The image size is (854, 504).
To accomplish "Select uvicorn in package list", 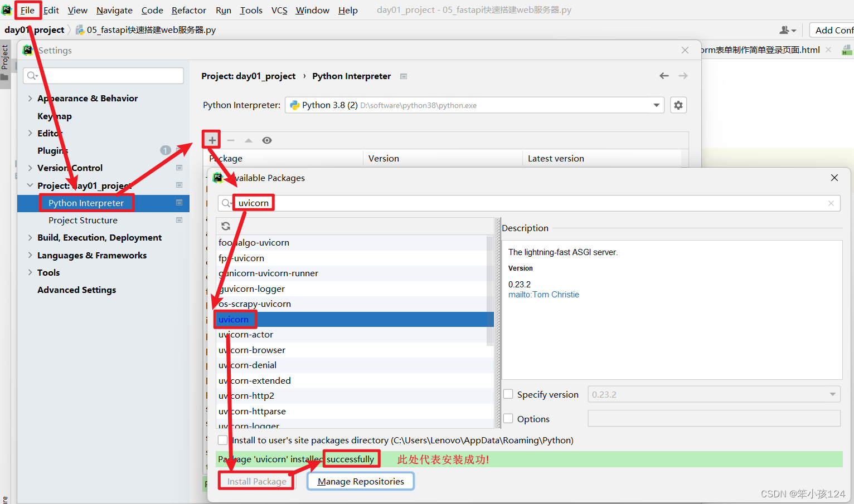I will point(355,319).
